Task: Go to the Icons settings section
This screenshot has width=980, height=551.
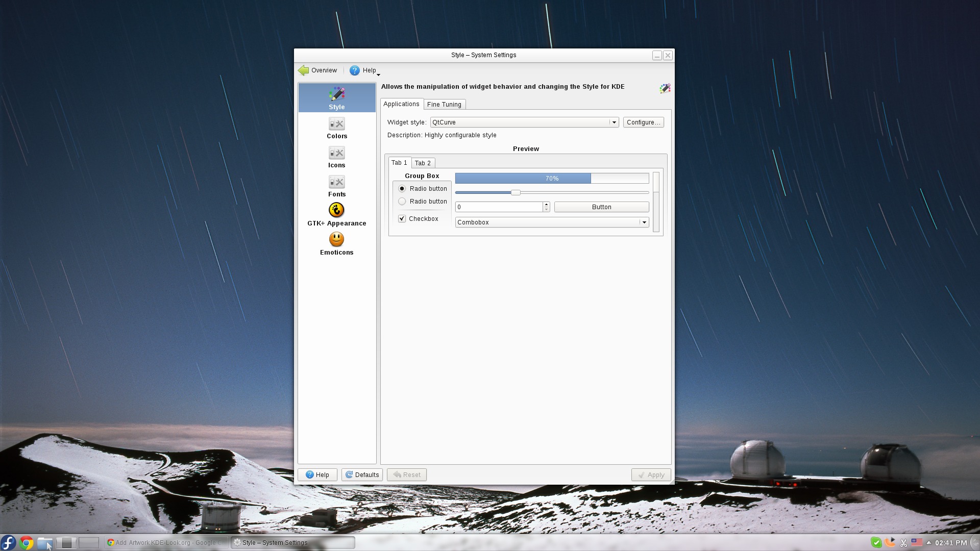Action: tap(337, 157)
